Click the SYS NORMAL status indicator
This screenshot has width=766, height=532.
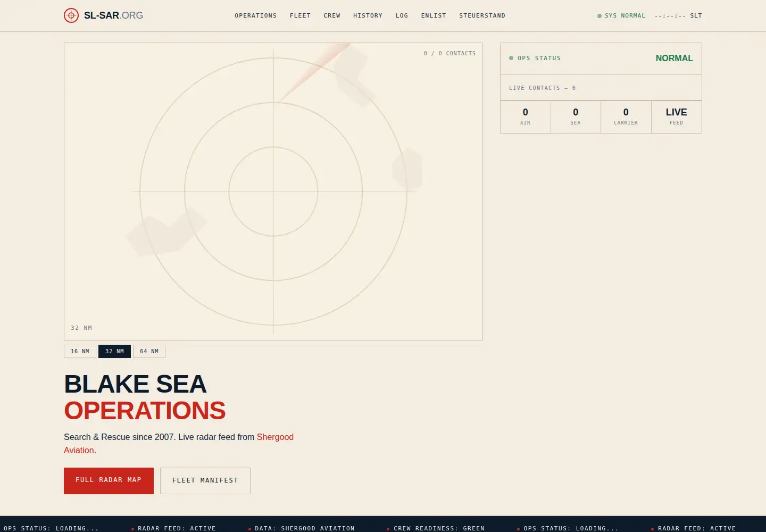point(621,15)
